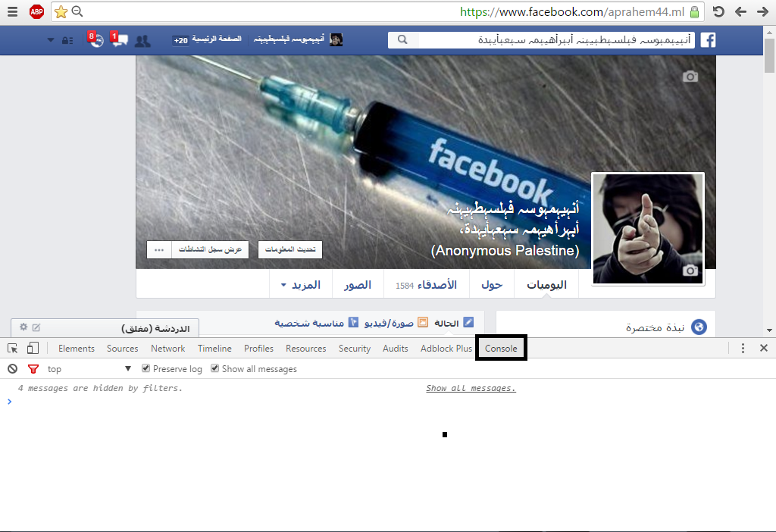Select the الحالة status composer option
This screenshot has width=776, height=532.
(453, 323)
